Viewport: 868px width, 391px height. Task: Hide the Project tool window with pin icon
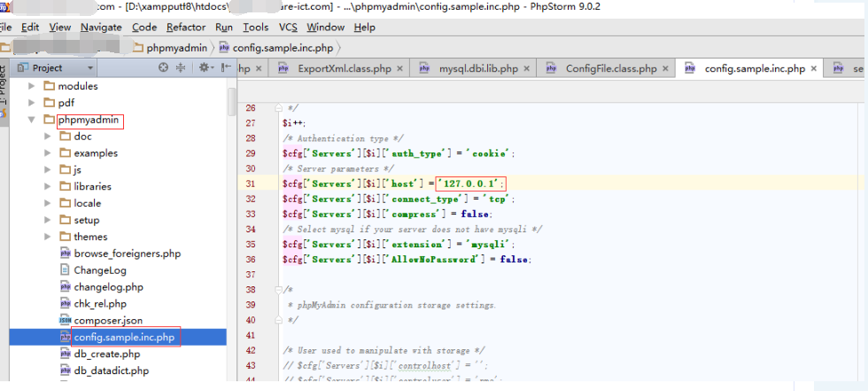(224, 67)
